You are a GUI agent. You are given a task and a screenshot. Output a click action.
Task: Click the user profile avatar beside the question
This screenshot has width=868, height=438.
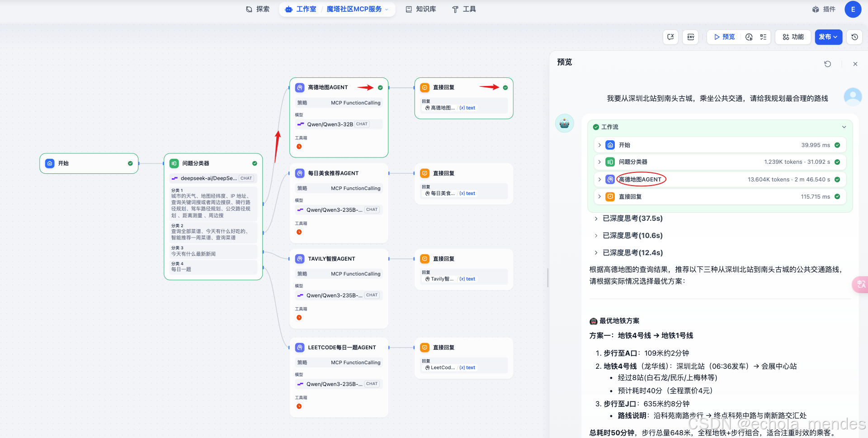pyautogui.click(x=853, y=97)
